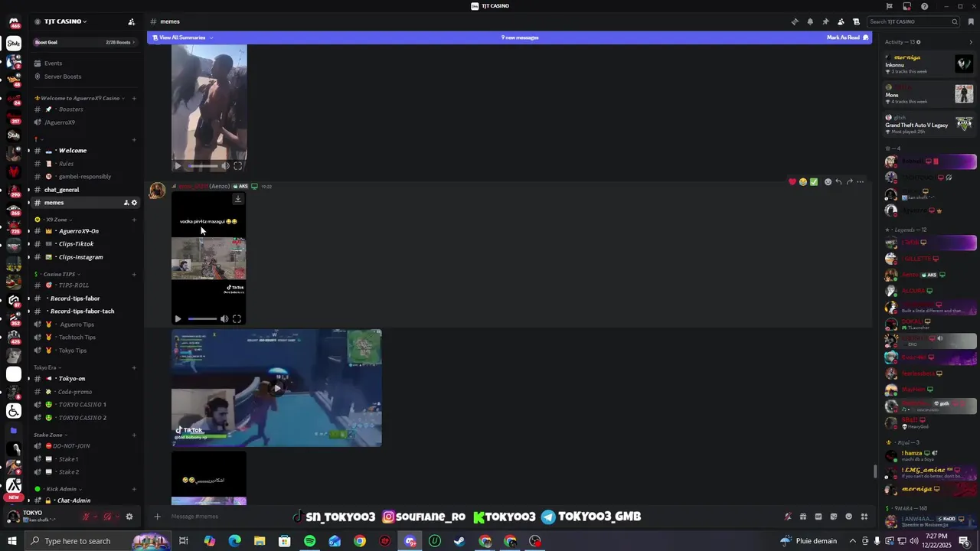Show pinned messages
Screen dimensions: 980x551
[825, 21]
